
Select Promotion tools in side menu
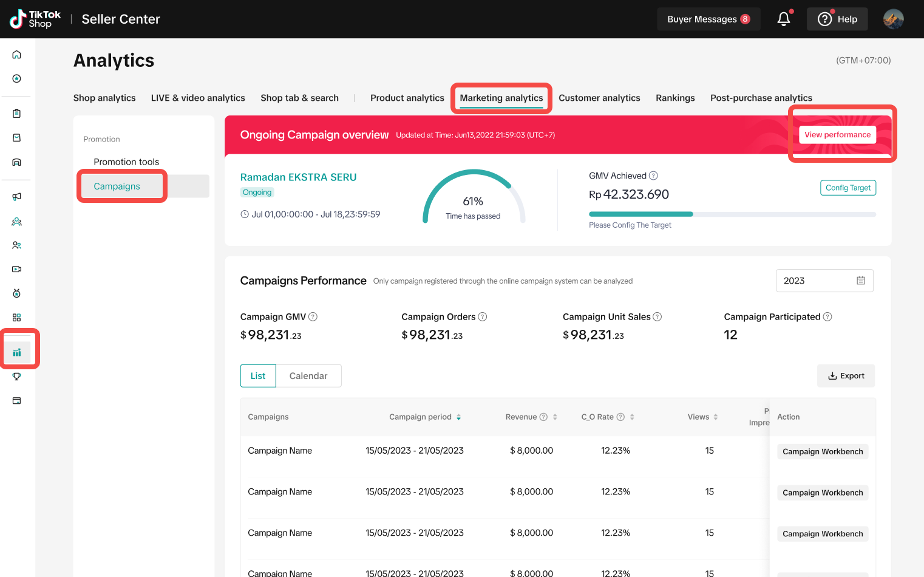[x=126, y=162]
